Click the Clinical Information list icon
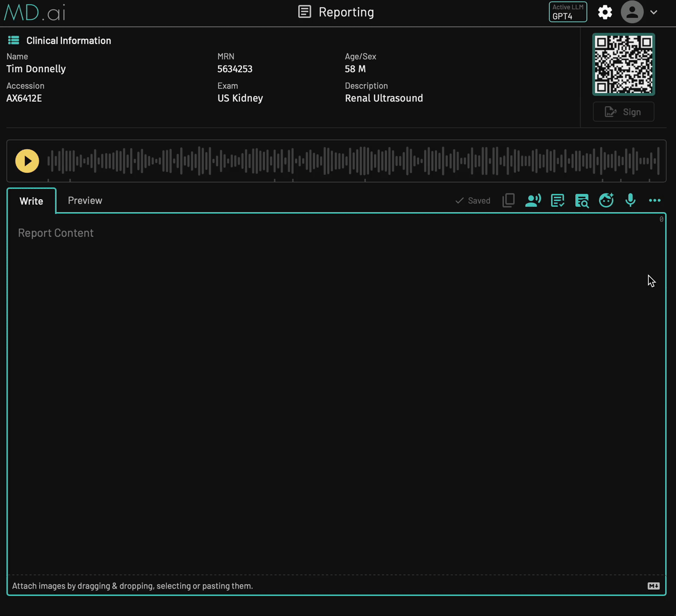The image size is (676, 616). (x=13, y=40)
